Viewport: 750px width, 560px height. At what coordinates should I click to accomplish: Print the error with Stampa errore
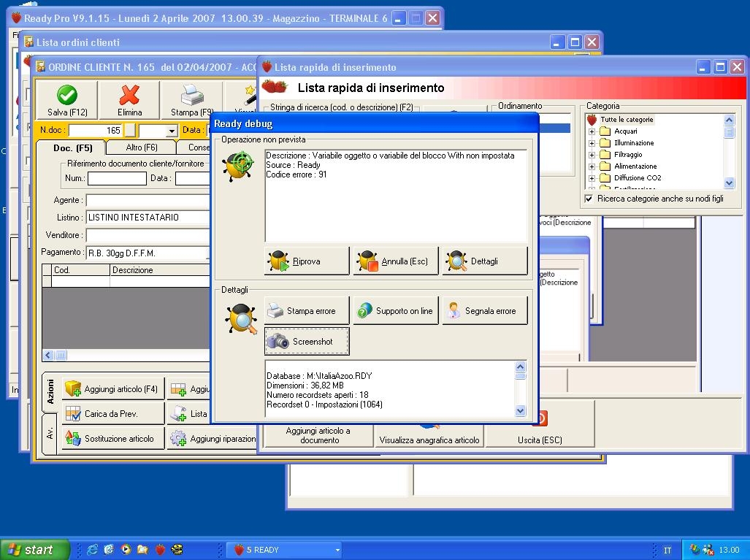(x=307, y=311)
